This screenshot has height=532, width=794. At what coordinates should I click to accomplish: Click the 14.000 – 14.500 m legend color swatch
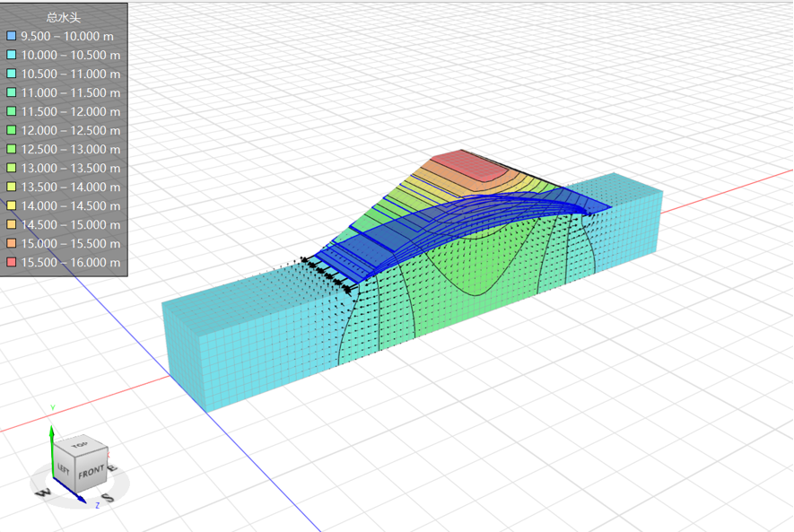click(11, 205)
